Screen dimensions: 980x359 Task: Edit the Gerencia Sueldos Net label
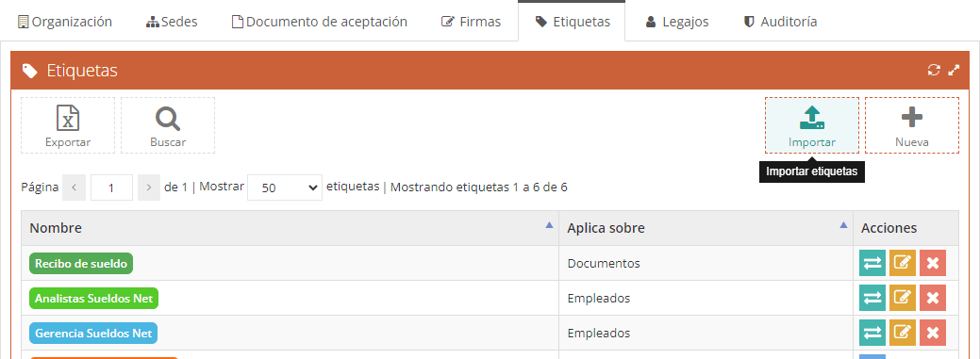point(903,334)
